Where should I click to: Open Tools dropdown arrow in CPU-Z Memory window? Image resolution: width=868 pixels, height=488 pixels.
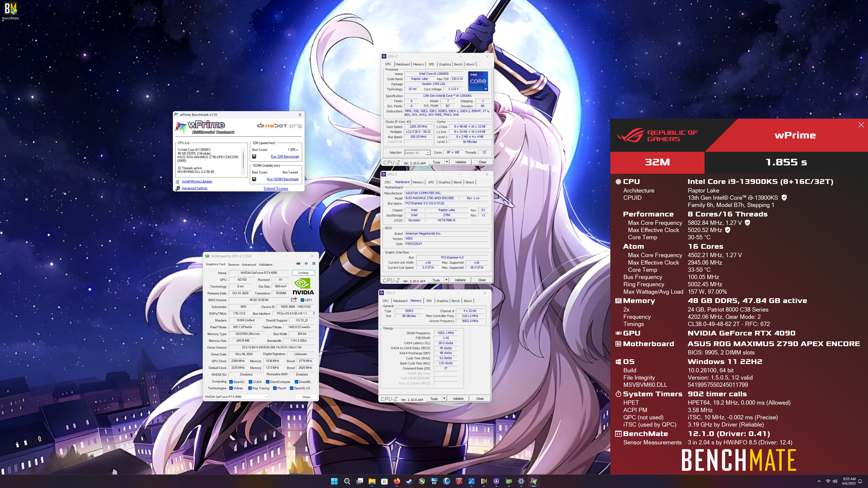click(444, 399)
